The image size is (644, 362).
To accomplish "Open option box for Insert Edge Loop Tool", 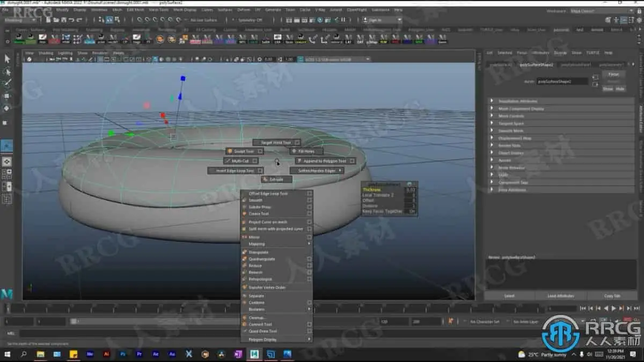I will coord(259,171).
